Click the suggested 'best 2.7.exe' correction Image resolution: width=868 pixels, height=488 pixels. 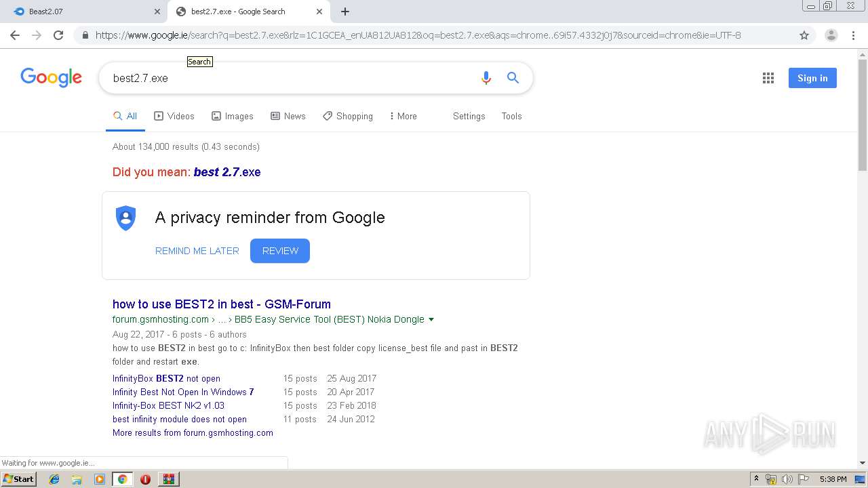tap(227, 172)
